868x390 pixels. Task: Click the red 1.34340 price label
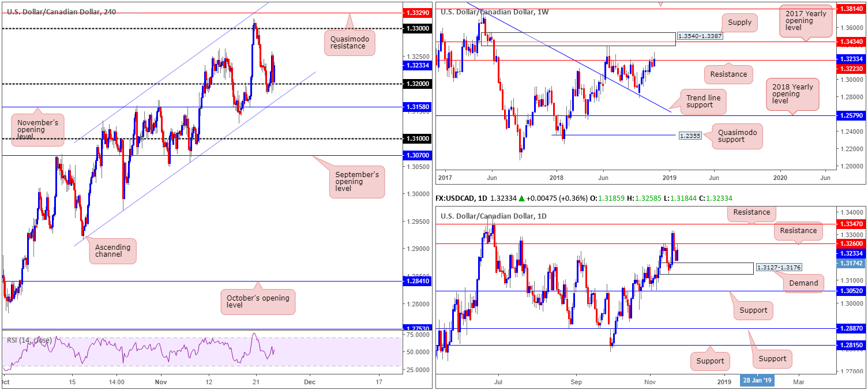pos(850,42)
